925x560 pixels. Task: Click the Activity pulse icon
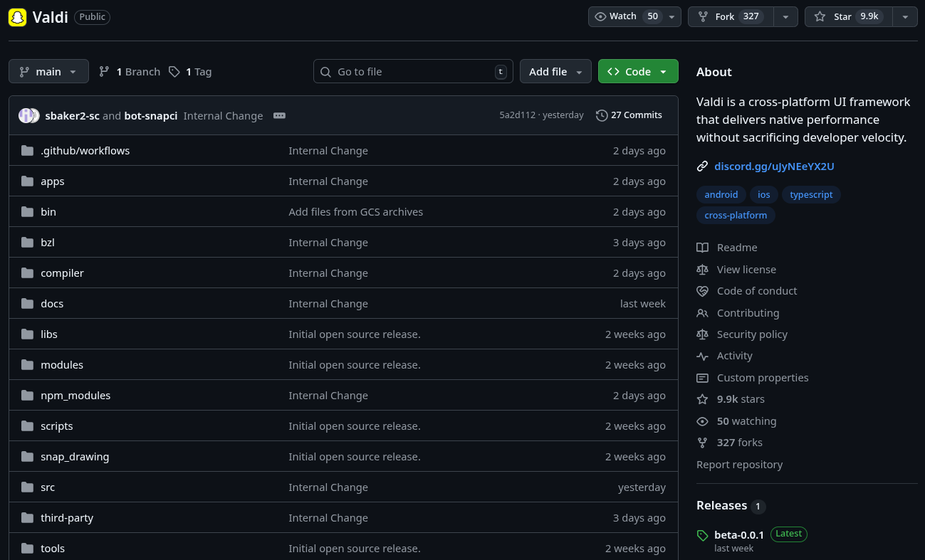702,356
